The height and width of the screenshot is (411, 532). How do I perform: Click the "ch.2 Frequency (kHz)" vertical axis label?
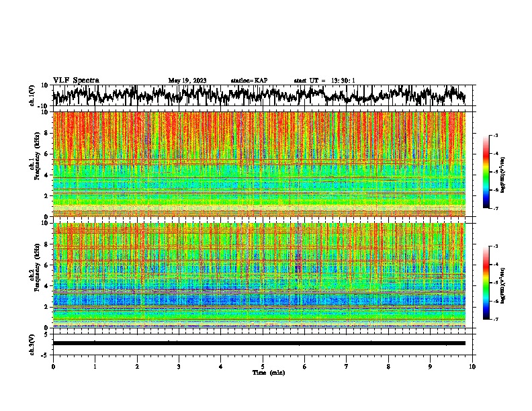[34, 267]
